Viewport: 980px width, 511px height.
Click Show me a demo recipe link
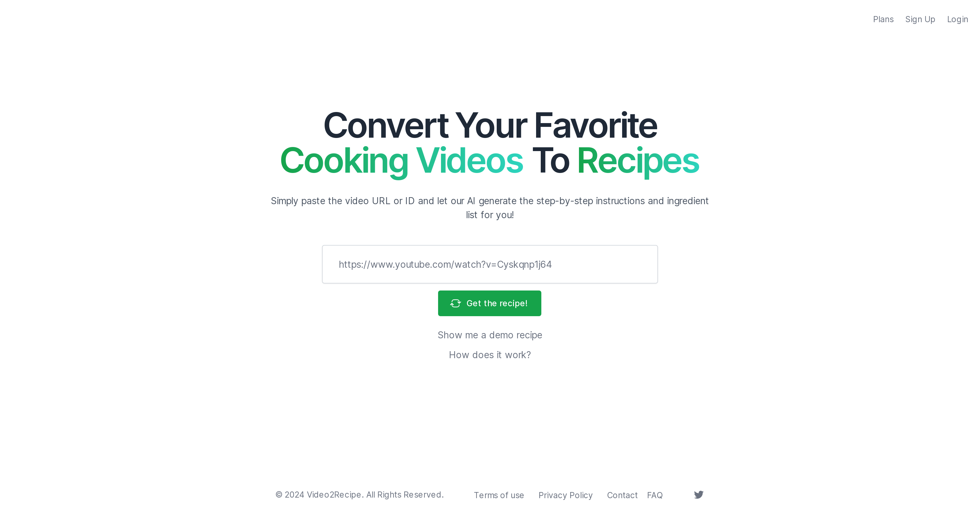click(x=489, y=335)
